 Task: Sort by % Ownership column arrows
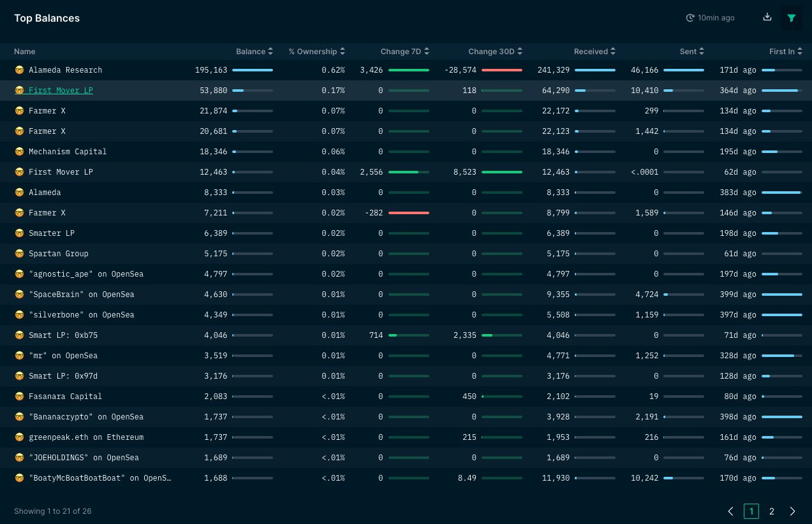343,51
